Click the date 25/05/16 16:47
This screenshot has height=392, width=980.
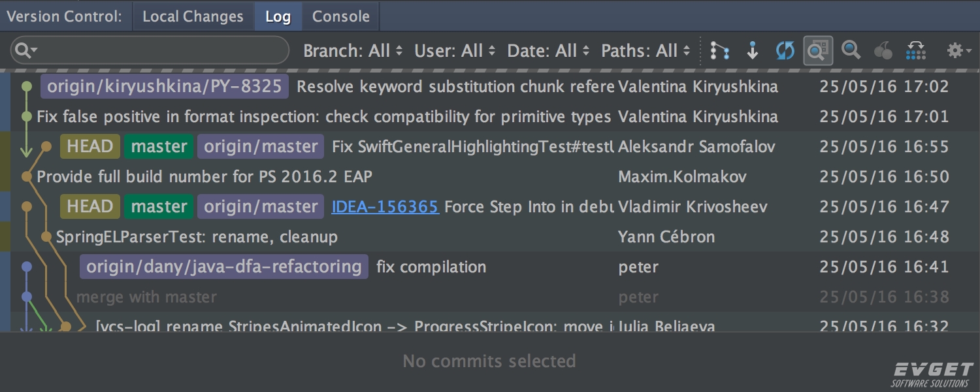point(884,207)
